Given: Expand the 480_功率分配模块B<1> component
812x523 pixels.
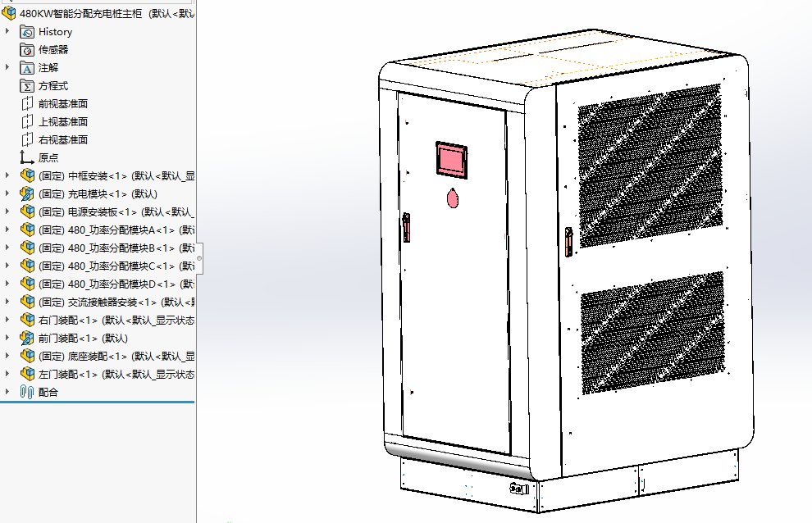Looking at the screenshot, I should click(7, 247).
